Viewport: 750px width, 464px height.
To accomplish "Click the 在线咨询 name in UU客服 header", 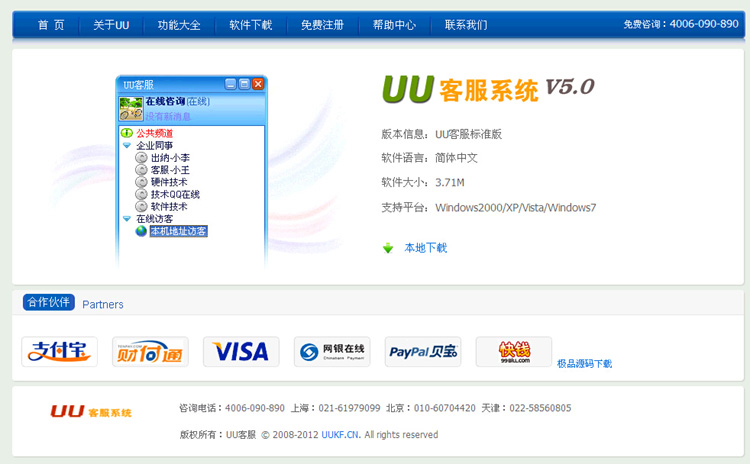I will point(165,101).
